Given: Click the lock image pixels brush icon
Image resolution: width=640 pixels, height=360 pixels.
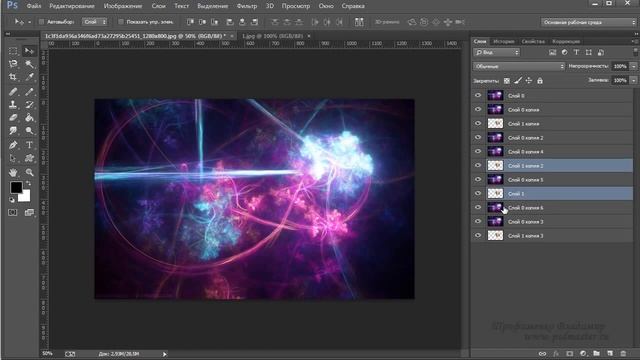Looking at the screenshot, I should (x=518, y=81).
